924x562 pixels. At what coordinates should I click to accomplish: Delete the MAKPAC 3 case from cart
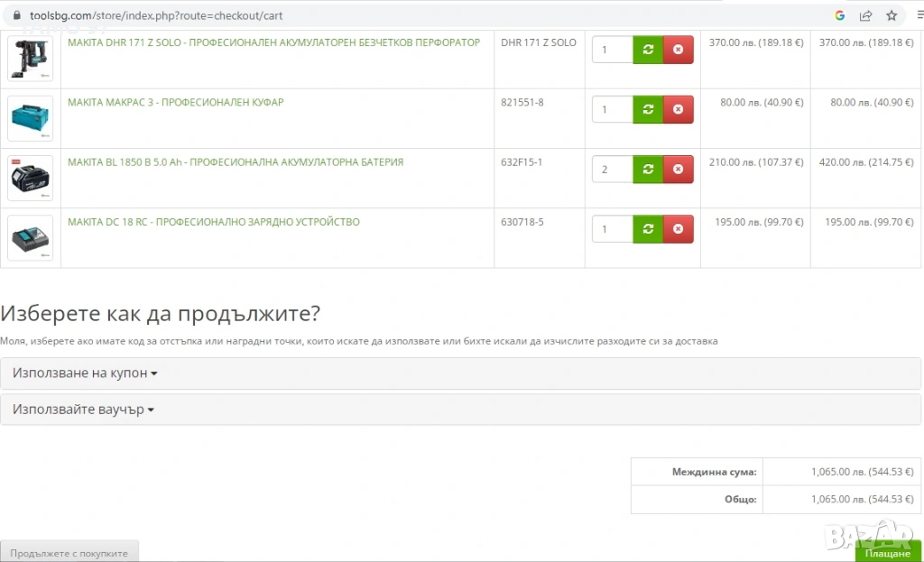[678, 109]
